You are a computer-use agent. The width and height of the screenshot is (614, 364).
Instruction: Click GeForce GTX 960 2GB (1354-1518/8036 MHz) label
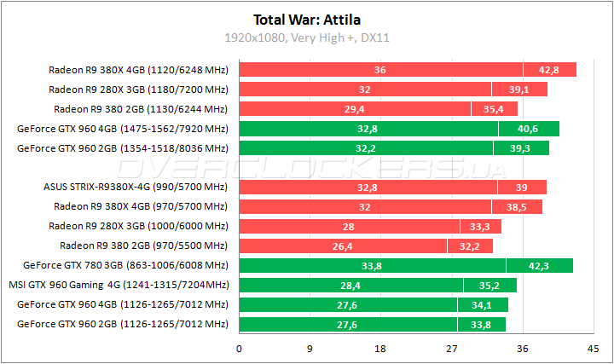pyautogui.click(x=123, y=148)
